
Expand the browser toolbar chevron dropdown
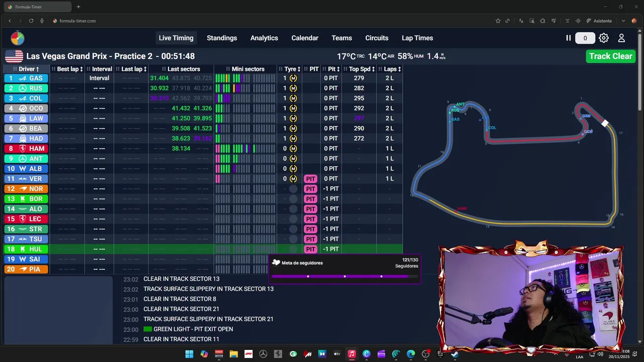623,21
